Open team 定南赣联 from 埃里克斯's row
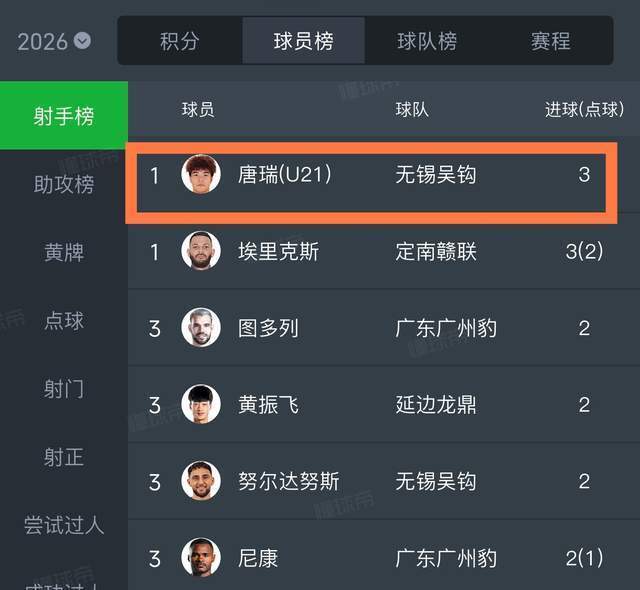640x590 pixels. [x=436, y=251]
